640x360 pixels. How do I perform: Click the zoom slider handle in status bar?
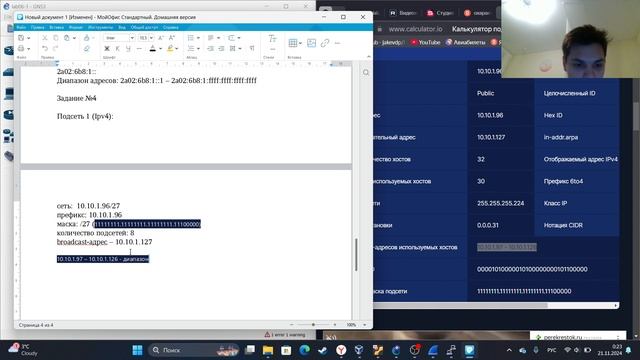point(313,325)
